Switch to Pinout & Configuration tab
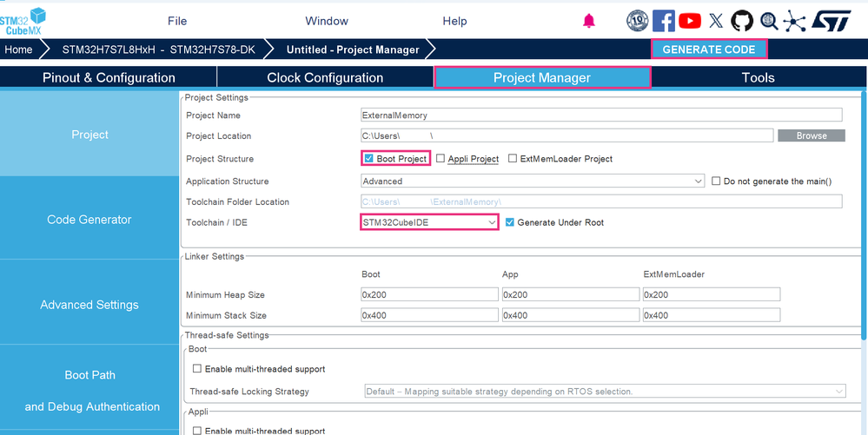 109,77
